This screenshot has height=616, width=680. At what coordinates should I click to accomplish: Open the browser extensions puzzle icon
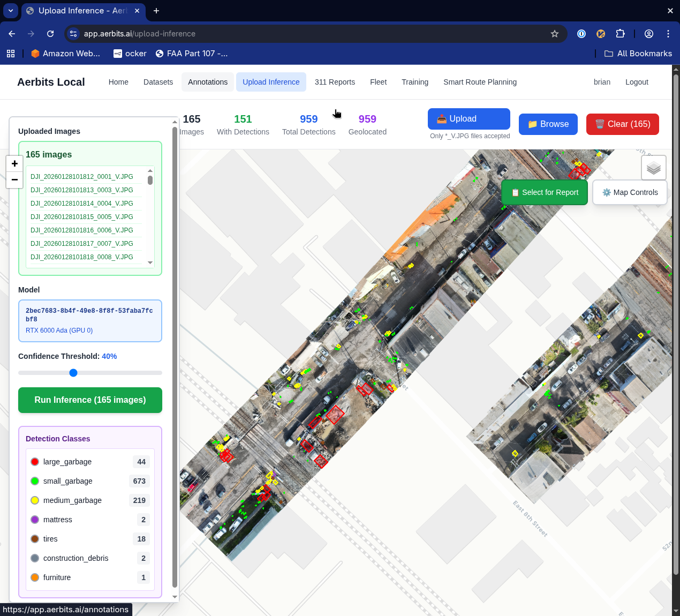coord(620,33)
